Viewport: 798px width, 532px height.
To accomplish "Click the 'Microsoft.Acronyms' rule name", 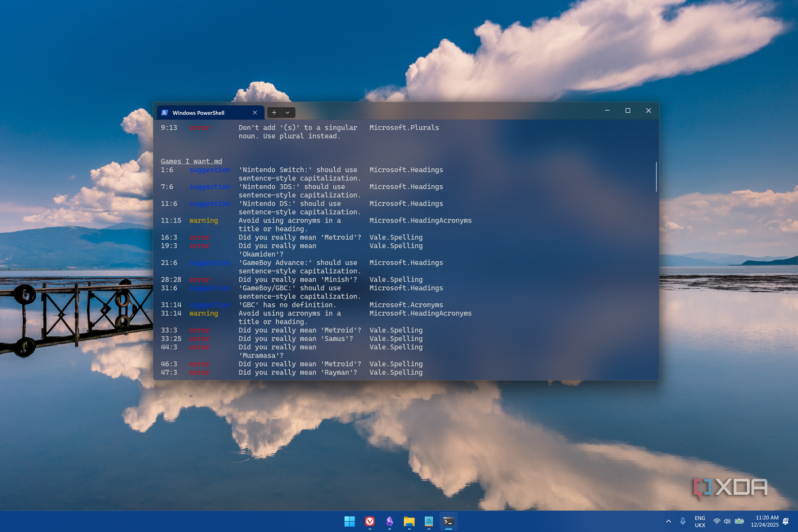I will 406,305.
